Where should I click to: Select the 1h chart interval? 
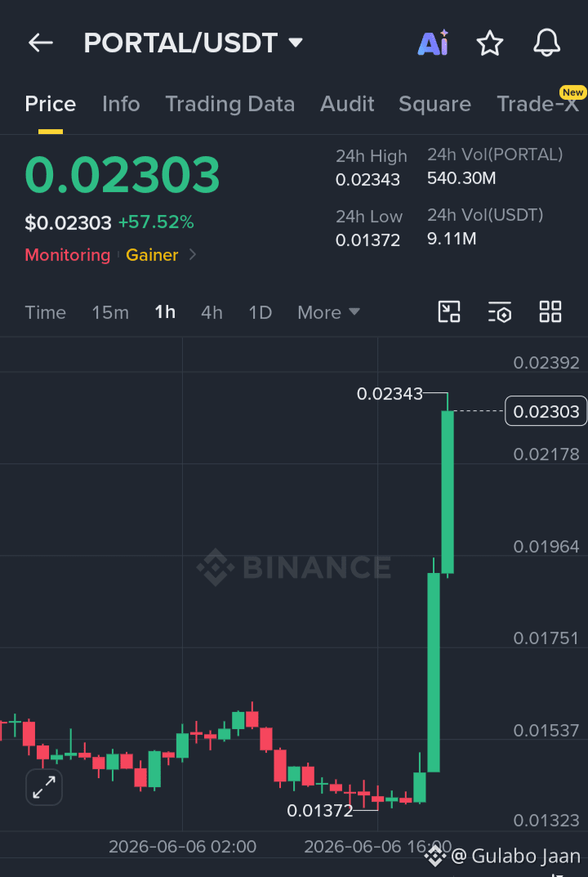tap(165, 312)
